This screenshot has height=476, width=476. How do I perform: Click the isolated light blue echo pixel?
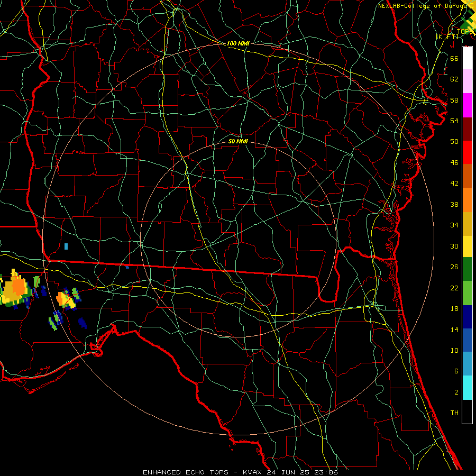coord(66,246)
